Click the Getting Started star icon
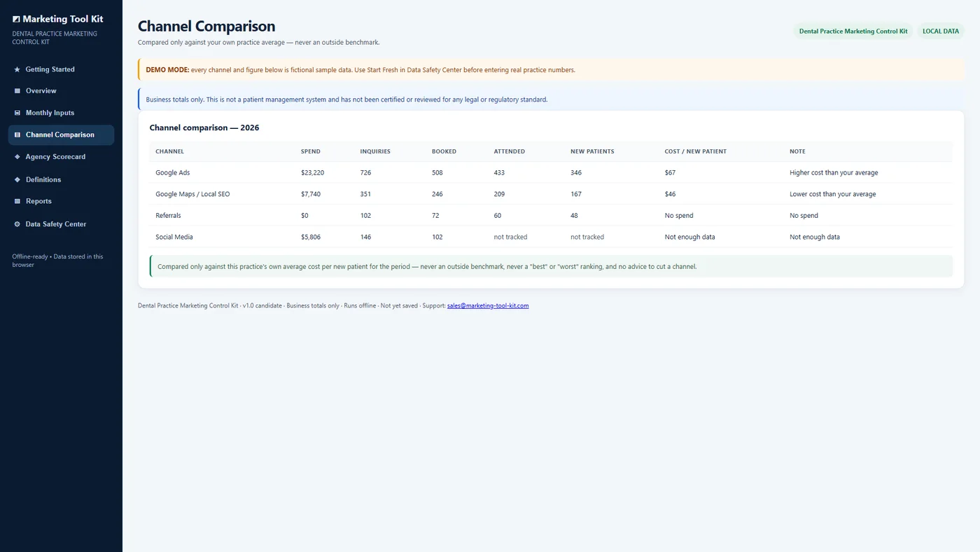 tap(17, 69)
